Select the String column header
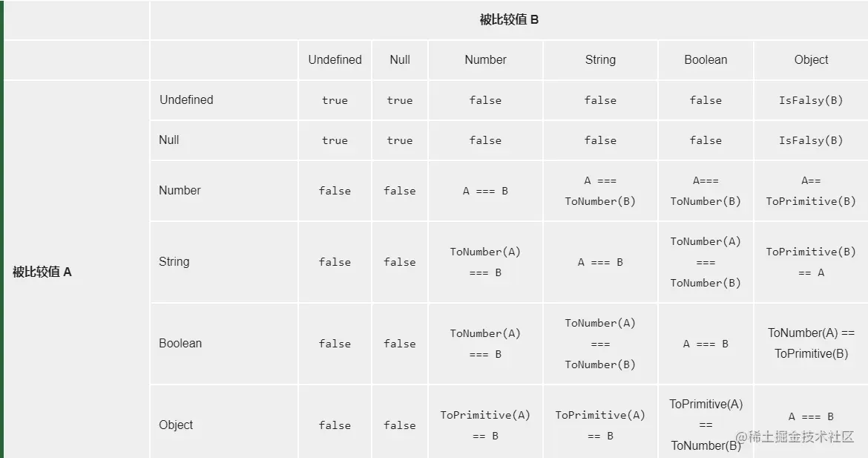The height and width of the screenshot is (458, 868). point(601,60)
